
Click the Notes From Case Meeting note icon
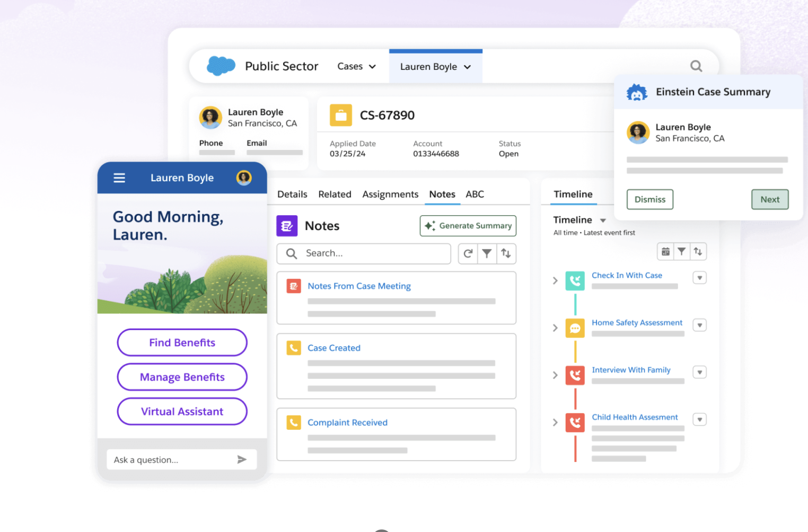coord(294,286)
